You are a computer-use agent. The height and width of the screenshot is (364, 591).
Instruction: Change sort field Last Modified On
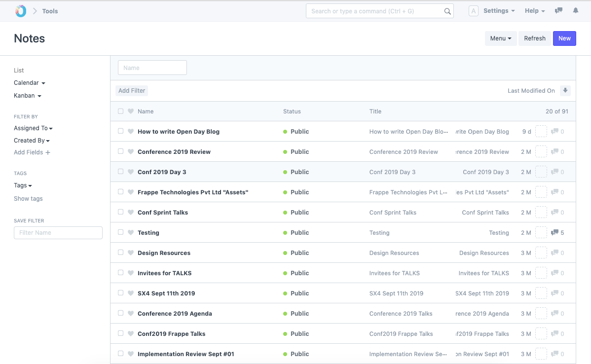(531, 91)
